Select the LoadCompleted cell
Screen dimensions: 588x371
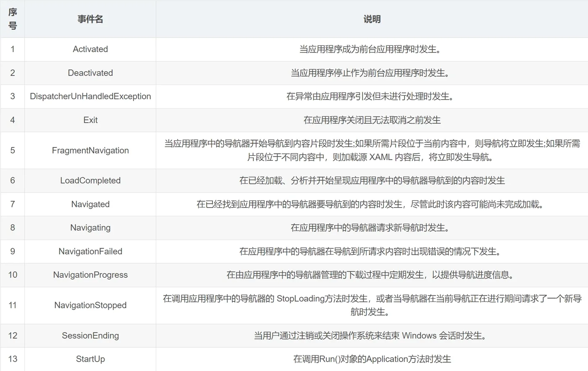tap(90, 181)
